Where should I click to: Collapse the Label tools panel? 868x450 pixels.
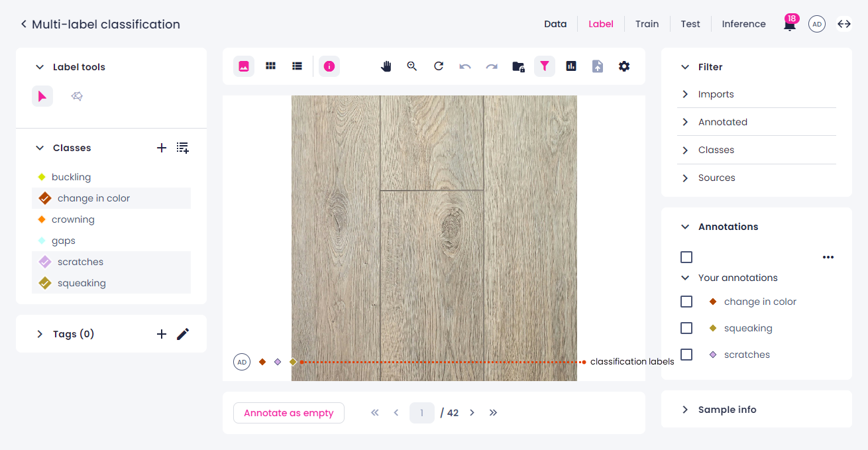(x=40, y=67)
